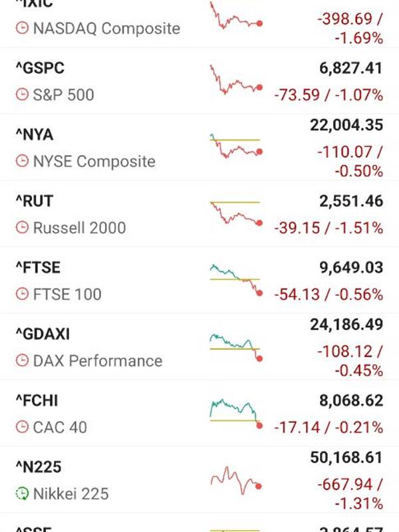Click the FTSE price value 9,649.03
The height and width of the screenshot is (532, 399).
click(346, 268)
